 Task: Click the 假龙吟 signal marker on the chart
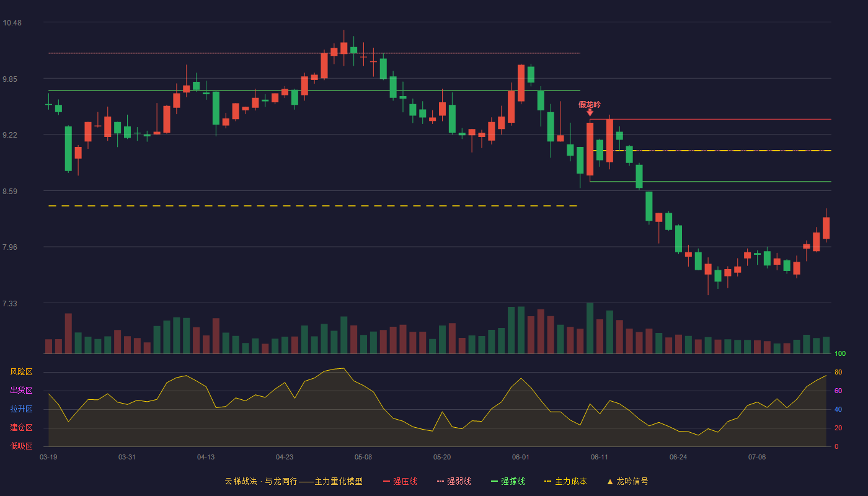coord(590,108)
